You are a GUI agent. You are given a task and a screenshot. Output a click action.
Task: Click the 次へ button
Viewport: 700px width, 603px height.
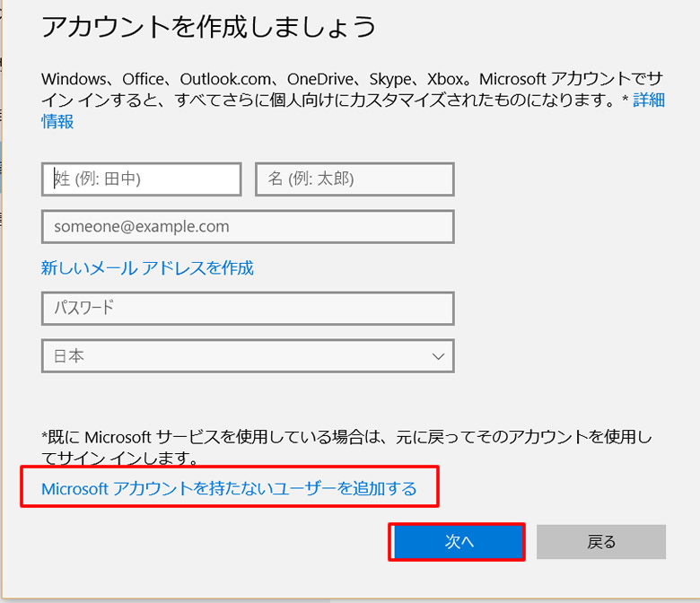point(459,541)
